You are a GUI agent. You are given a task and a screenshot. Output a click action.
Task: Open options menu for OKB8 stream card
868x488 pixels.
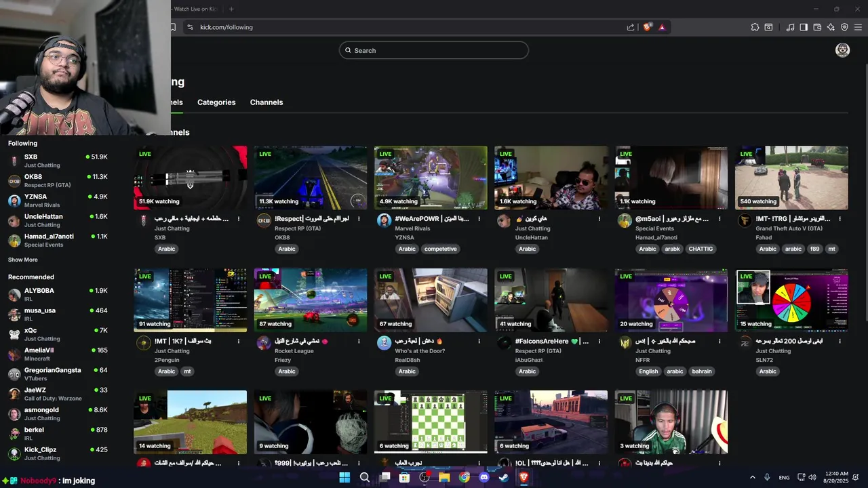click(359, 219)
